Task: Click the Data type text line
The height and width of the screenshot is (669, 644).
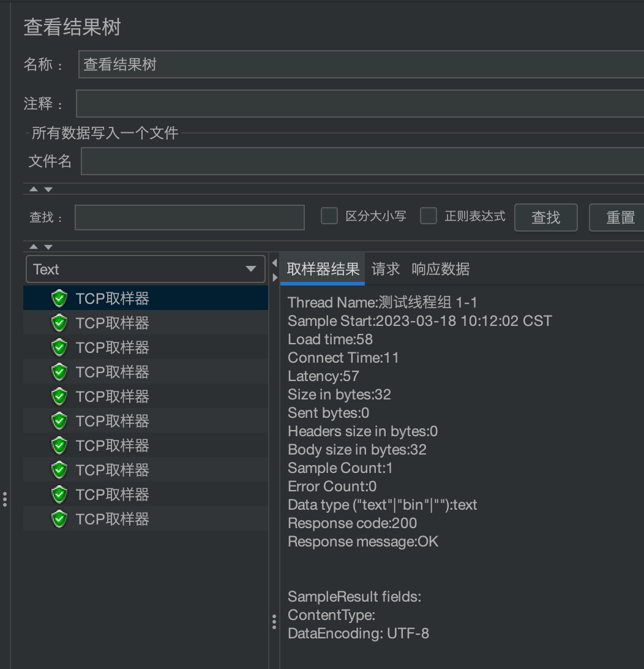Action: coord(383,504)
